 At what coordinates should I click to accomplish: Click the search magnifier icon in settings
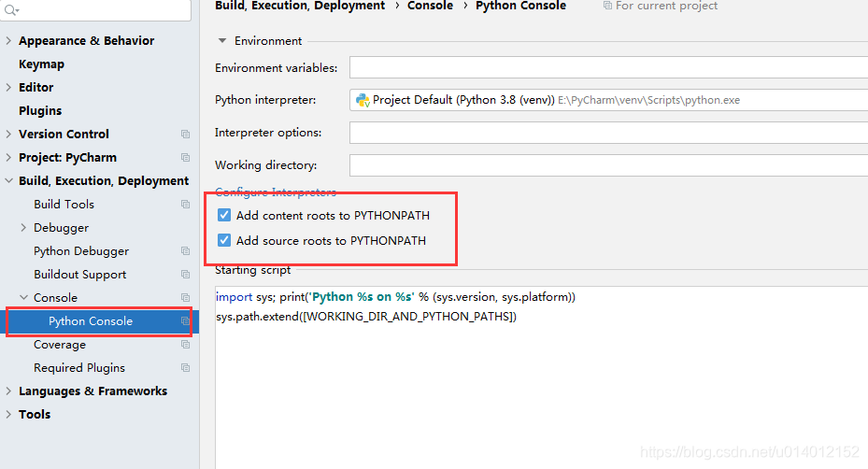11,9
